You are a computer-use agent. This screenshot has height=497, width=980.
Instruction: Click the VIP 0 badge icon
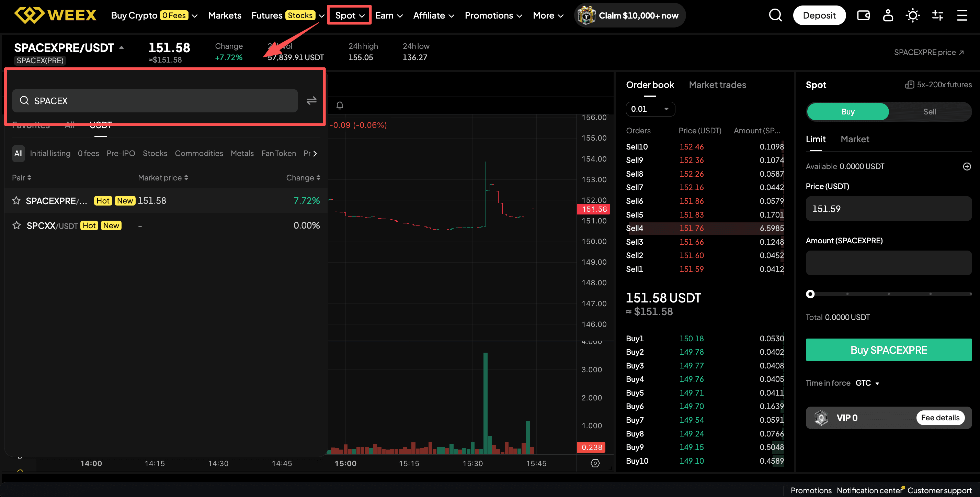coord(821,418)
